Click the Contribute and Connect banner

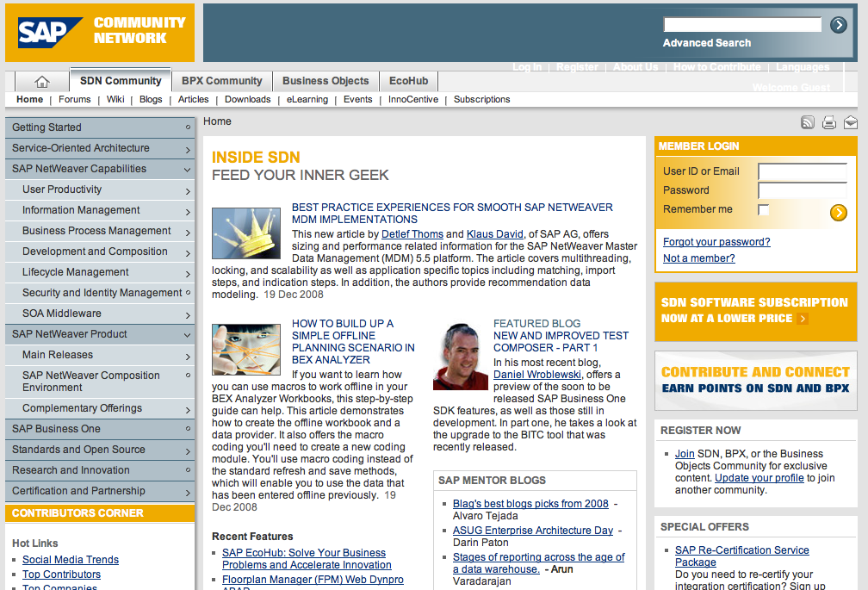[x=756, y=381]
